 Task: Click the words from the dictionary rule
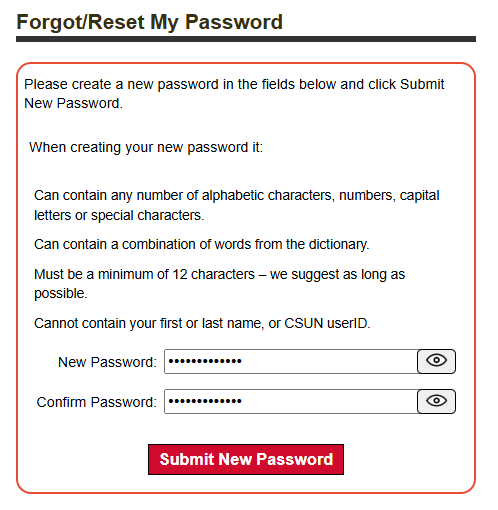pyautogui.click(x=202, y=244)
